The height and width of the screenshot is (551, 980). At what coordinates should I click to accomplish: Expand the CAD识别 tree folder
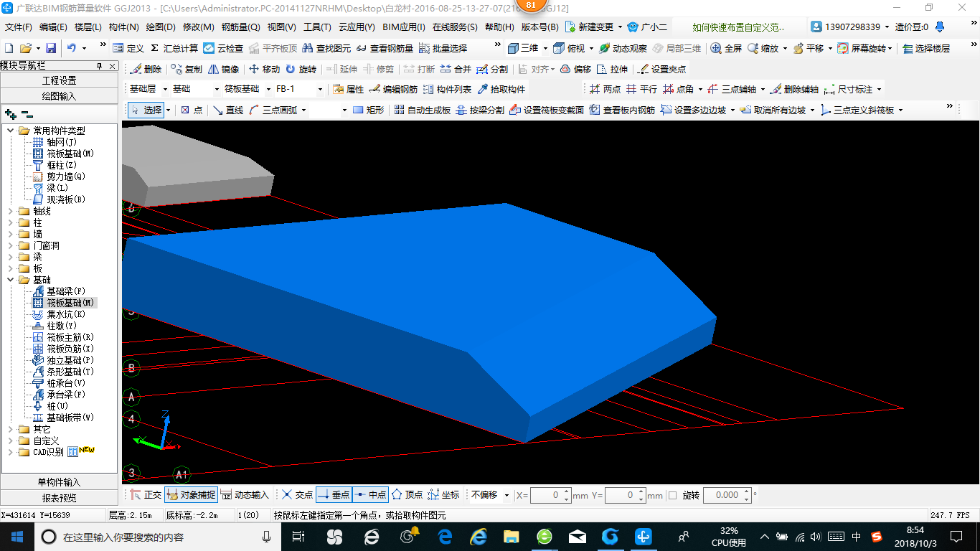[x=11, y=452]
